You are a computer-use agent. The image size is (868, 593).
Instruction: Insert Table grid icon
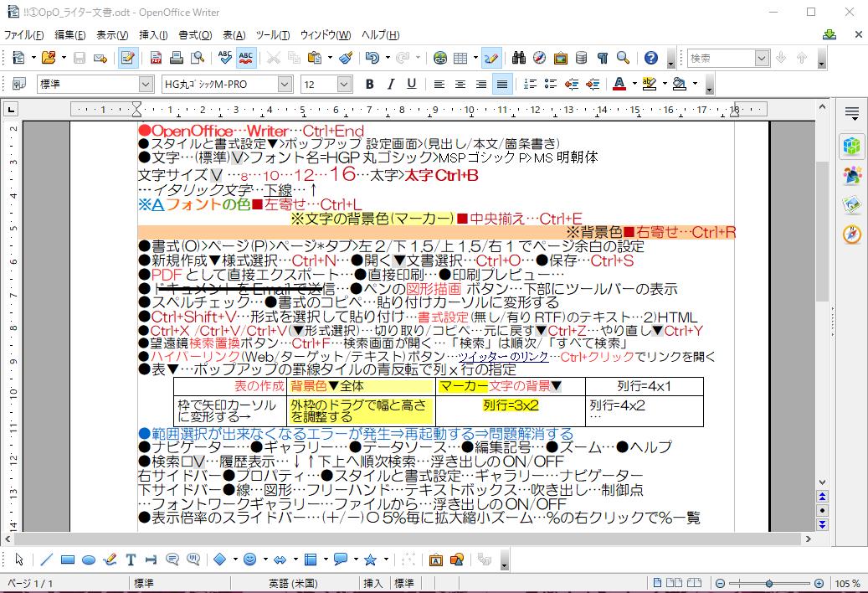[x=460, y=58]
